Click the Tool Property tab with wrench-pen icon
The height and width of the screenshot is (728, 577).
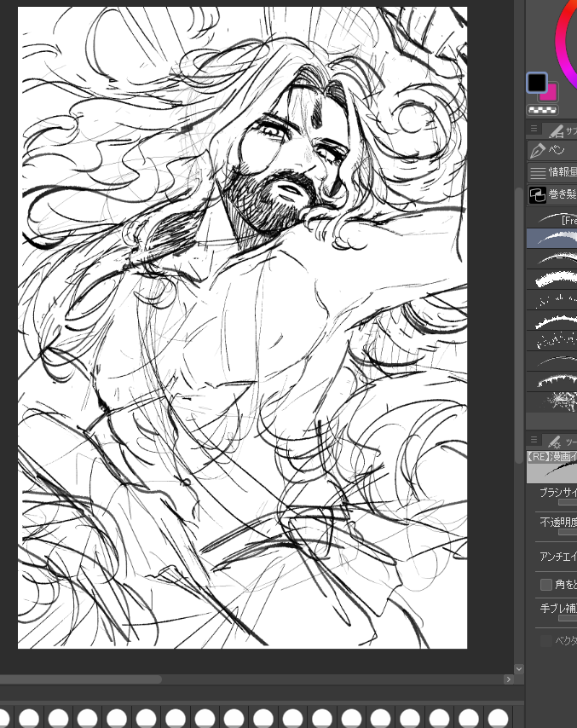(561, 441)
